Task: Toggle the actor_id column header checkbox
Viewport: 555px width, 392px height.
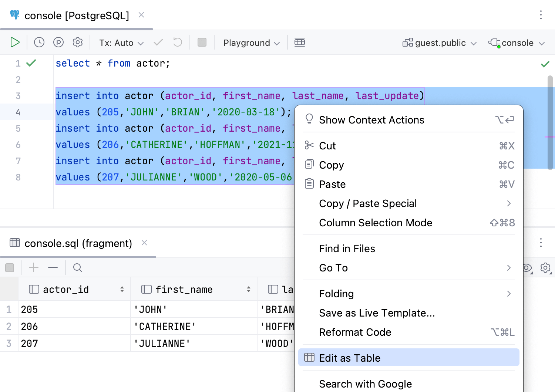Action: [x=34, y=289]
